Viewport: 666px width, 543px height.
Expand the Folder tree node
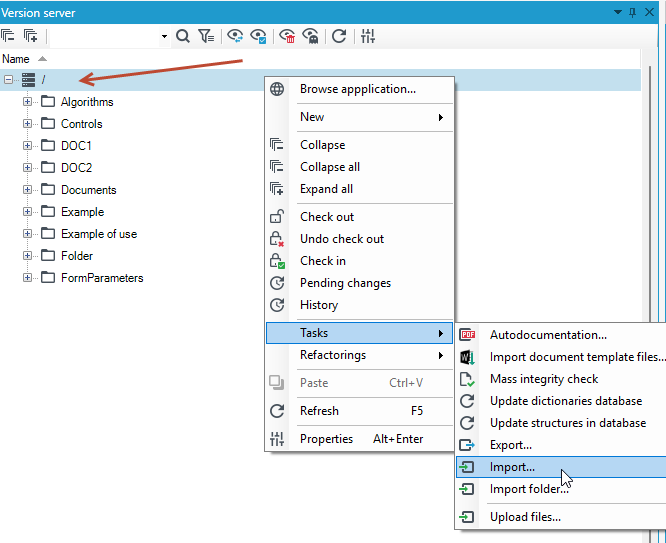point(27,255)
